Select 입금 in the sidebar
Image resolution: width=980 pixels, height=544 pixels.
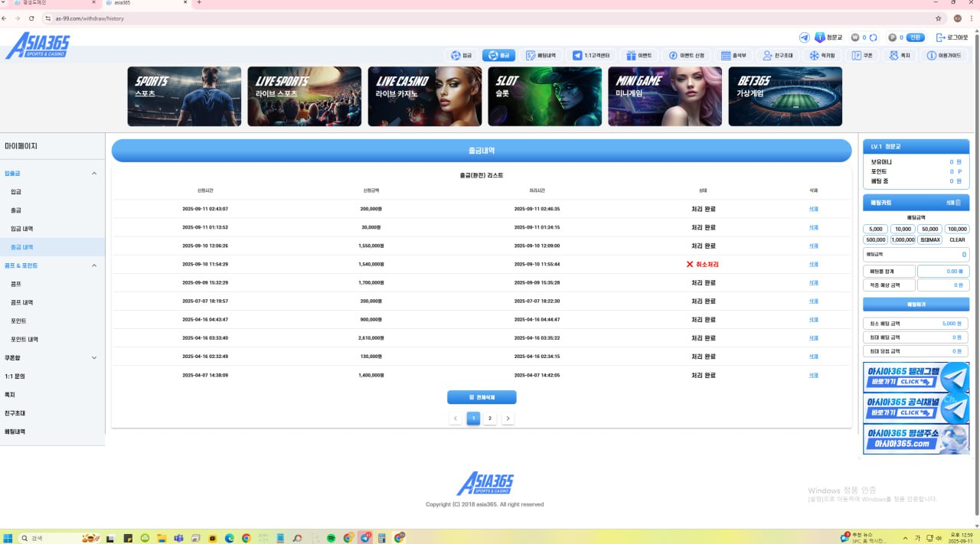[52, 192]
